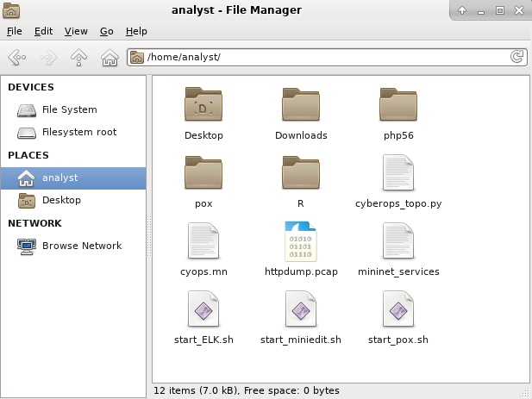This screenshot has height=399, width=532.
Task: Select the R folder icon
Action: point(301,172)
